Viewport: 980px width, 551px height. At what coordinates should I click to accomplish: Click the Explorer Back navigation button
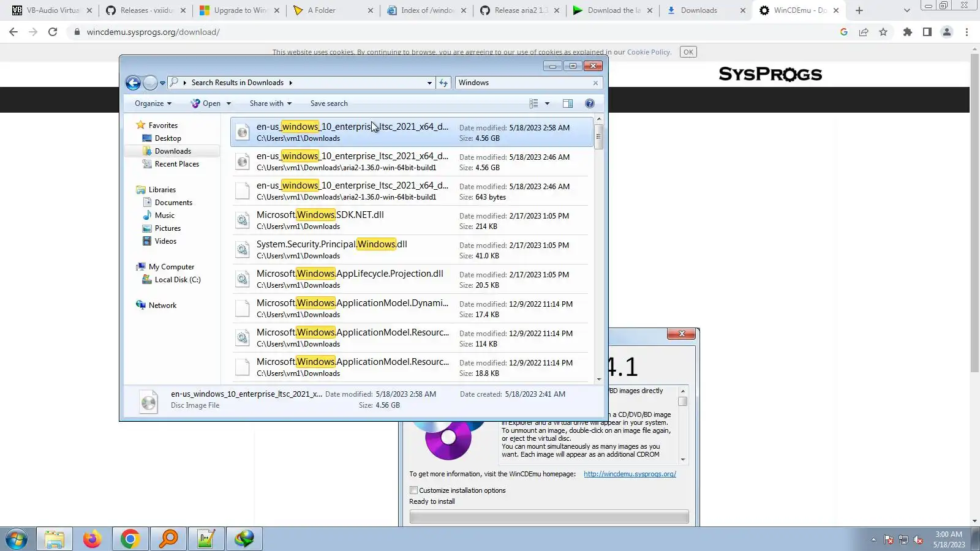(x=133, y=83)
